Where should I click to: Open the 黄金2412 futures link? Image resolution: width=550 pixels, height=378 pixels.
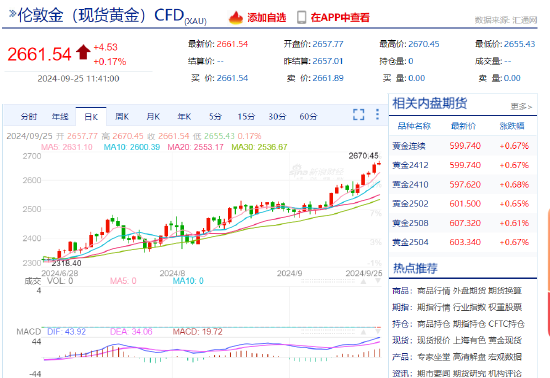click(x=410, y=165)
